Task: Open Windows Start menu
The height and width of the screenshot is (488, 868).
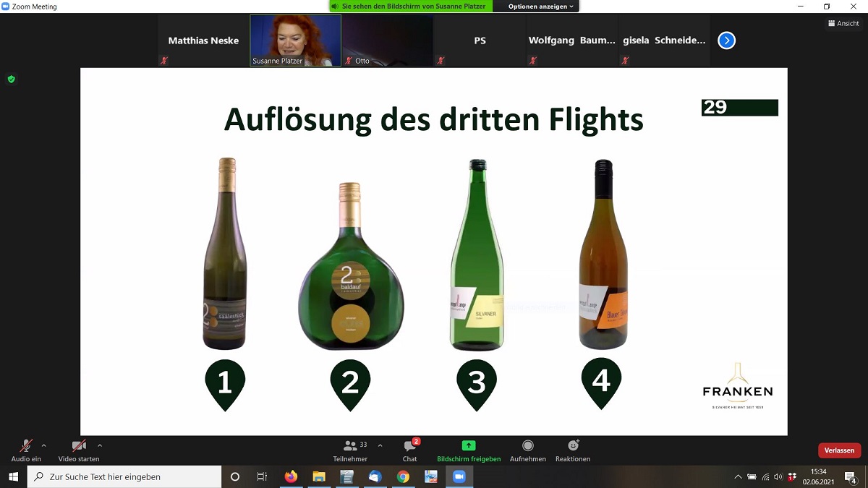Action: pyautogui.click(x=13, y=476)
